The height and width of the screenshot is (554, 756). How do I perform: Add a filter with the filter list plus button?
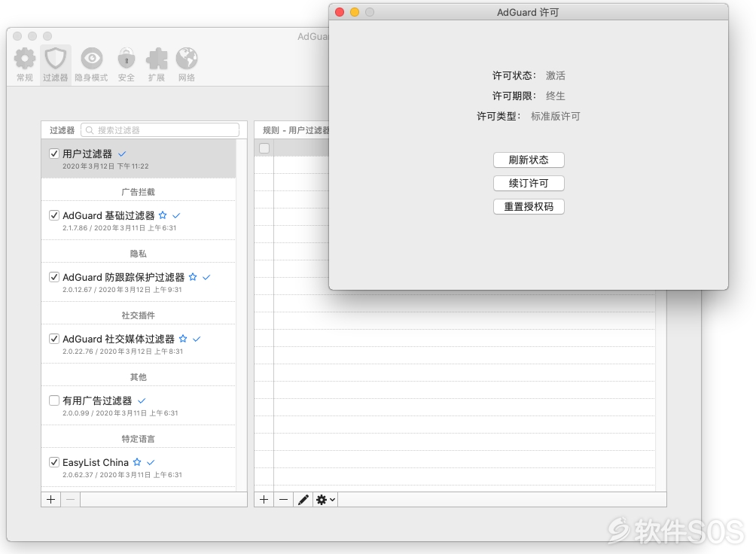(x=50, y=500)
